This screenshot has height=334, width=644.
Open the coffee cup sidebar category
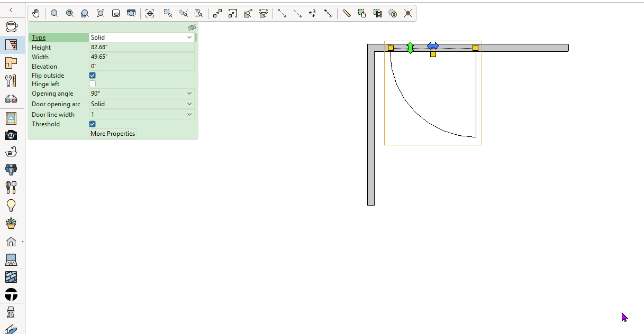click(x=11, y=26)
